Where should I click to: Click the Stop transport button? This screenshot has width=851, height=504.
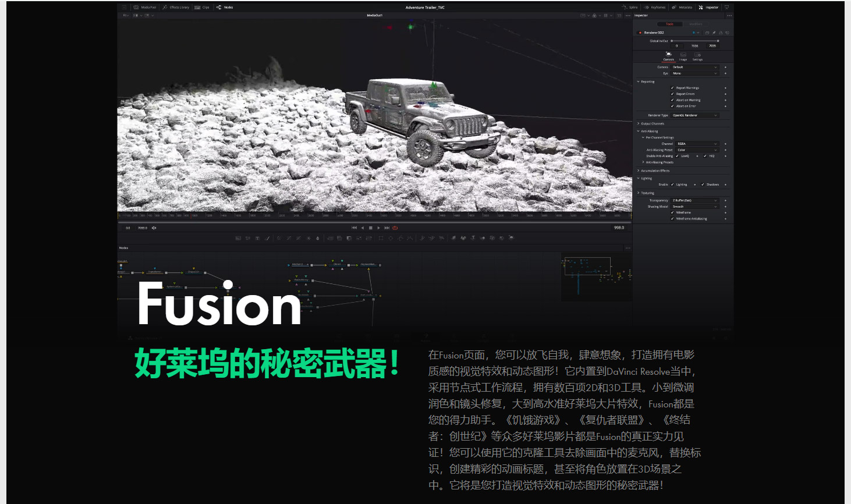(x=371, y=228)
